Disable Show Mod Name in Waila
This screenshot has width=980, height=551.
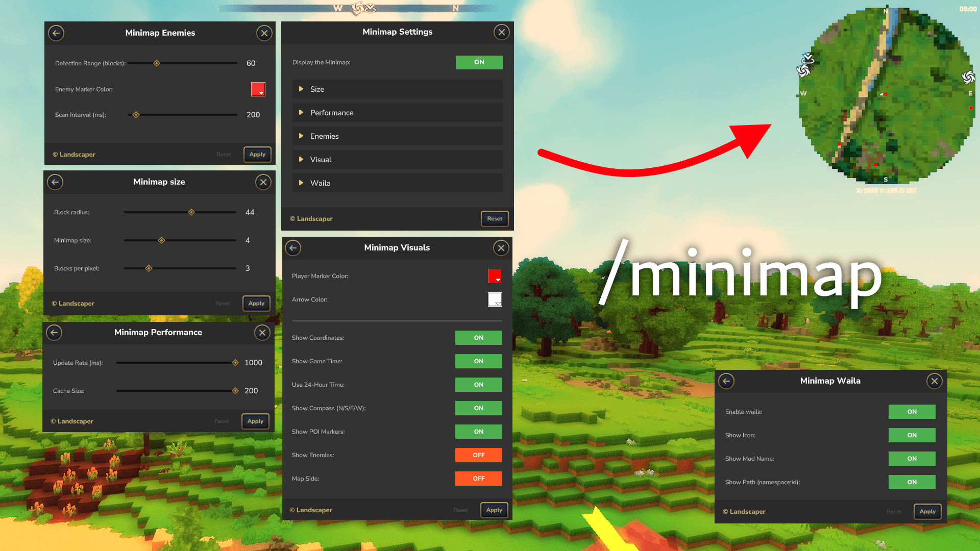click(x=912, y=459)
